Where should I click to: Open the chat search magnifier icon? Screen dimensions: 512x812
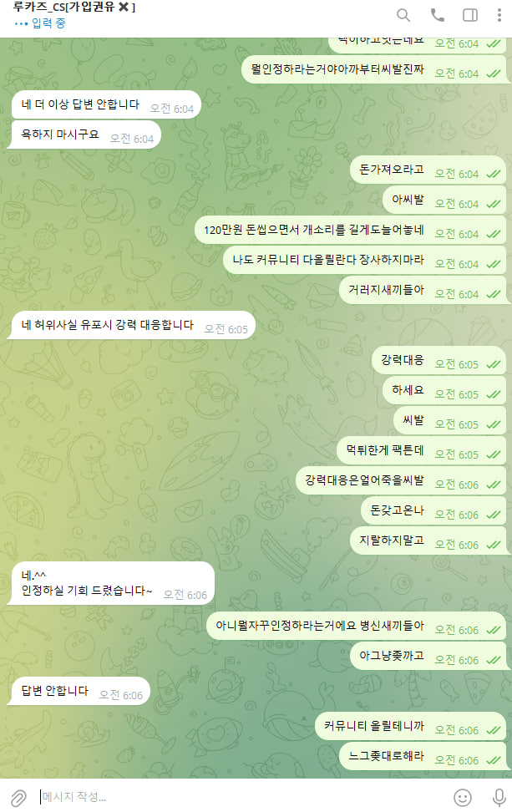click(403, 16)
